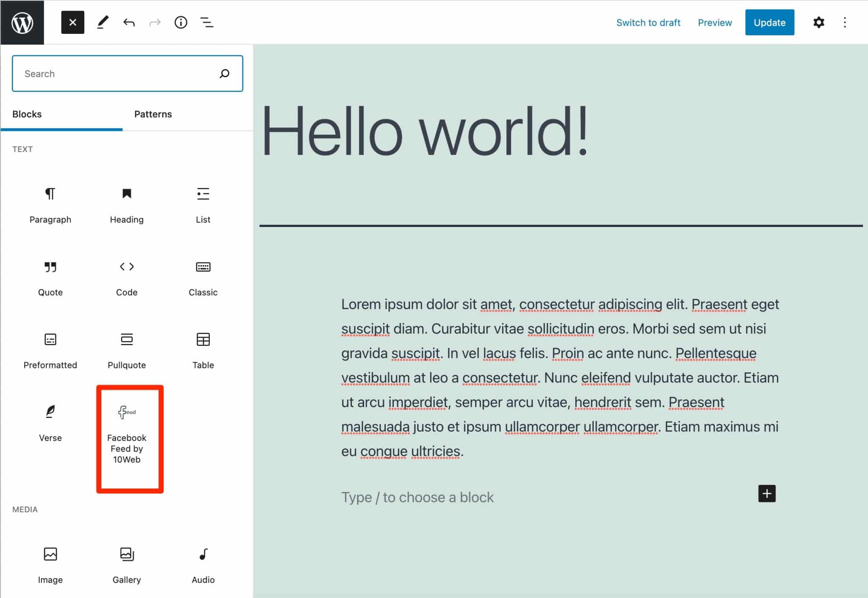Screen dimensions: 868x598
Task: Insert a Code block
Action: click(126, 277)
